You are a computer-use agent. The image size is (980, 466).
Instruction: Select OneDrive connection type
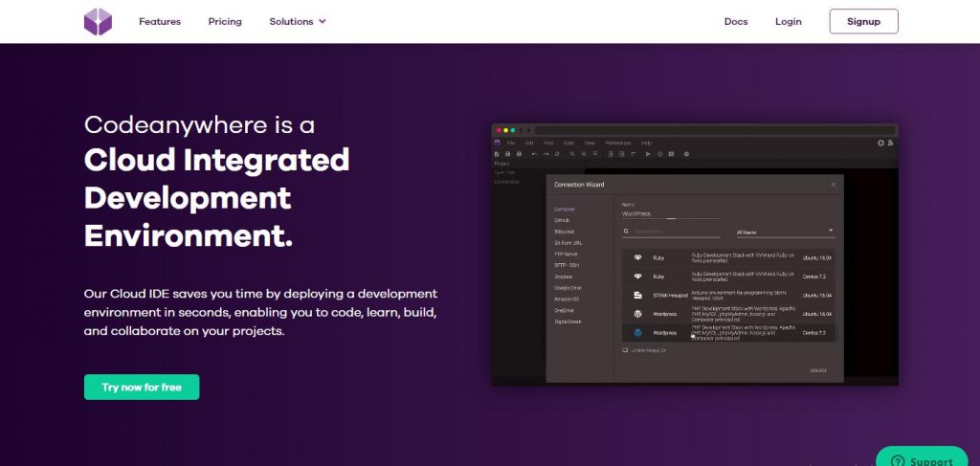tap(564, 310)
